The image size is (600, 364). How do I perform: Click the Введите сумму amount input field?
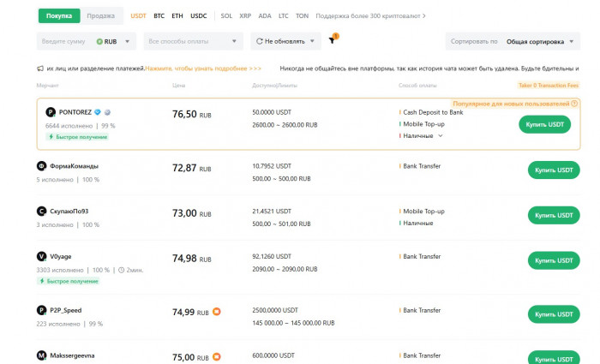[64, 41]
